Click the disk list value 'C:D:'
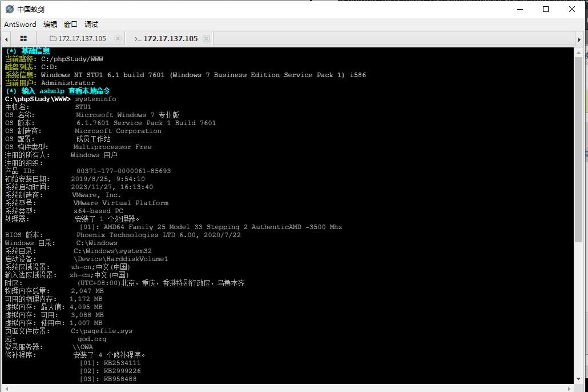Viewport: 588px width, 392px height. [x=49, y=67]
